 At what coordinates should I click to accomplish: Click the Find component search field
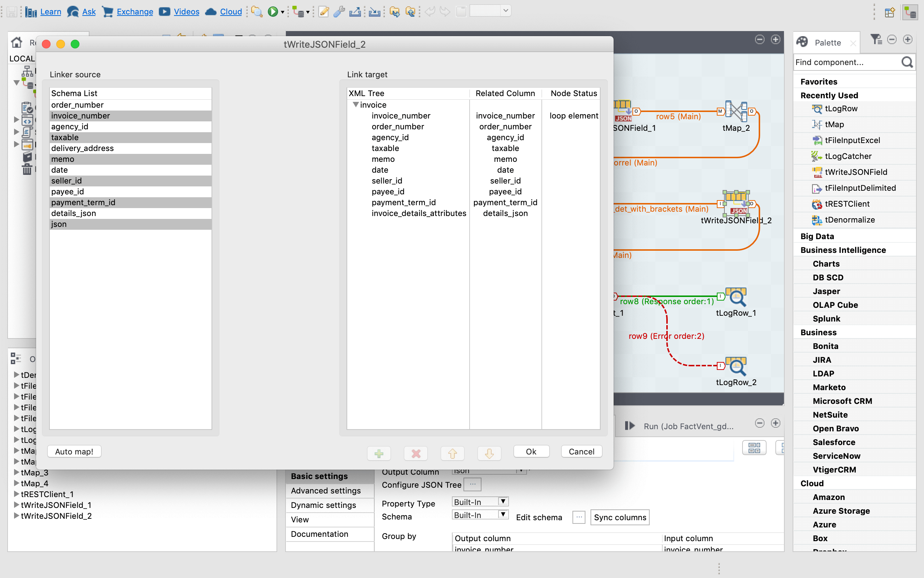(847, 62)
